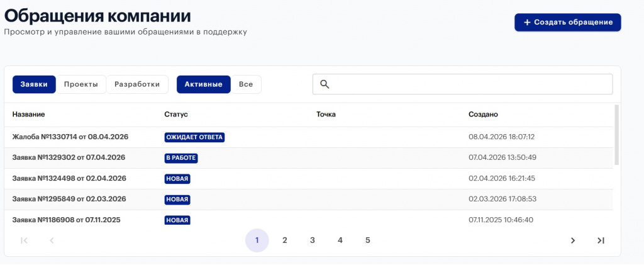Sort by Создано column header
The height and width of the screenshot is (265, 644).
[483, 115]
